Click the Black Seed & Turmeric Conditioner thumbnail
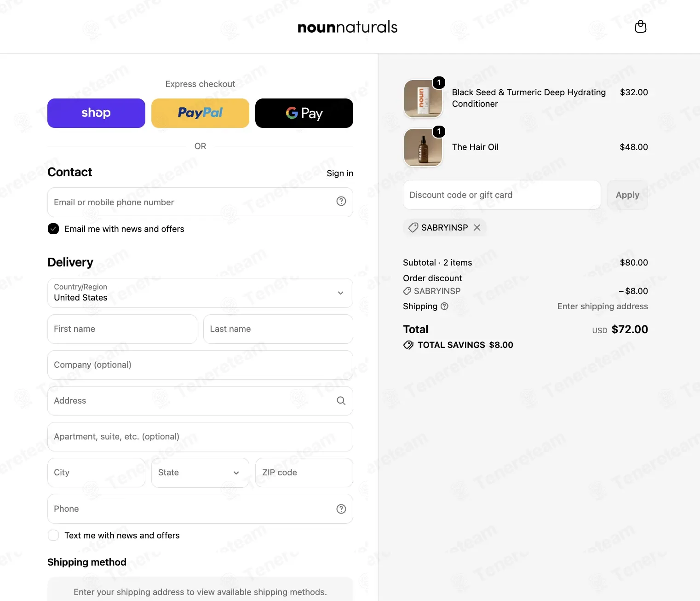Viewport: 700px width, 601px height. (x=423, y=98)
